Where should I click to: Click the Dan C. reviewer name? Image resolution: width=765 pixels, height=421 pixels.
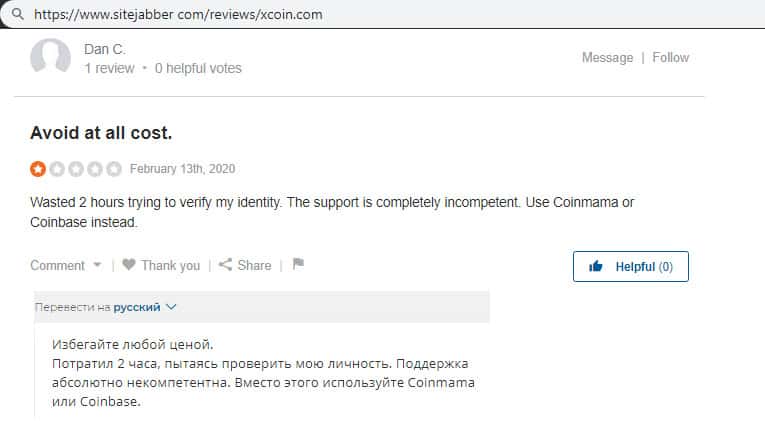tap(105, 48)
